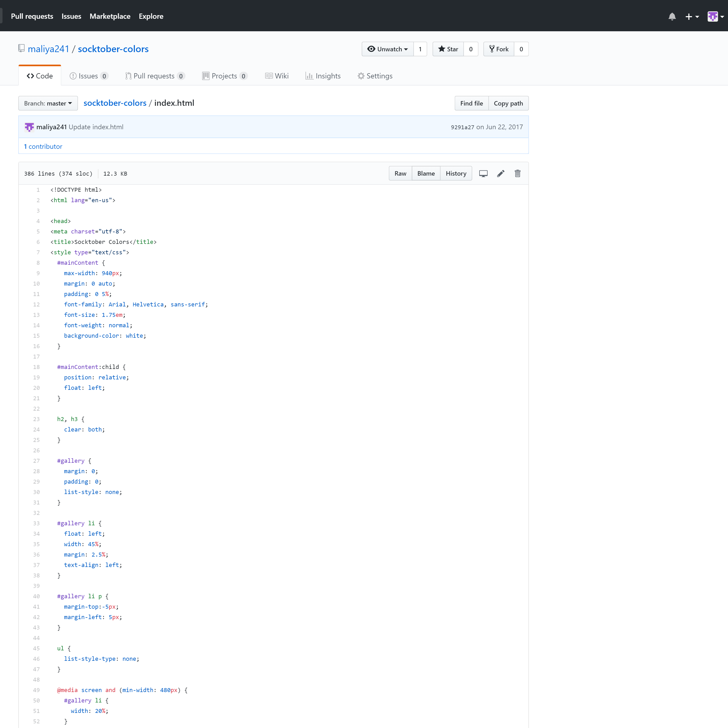Image resolution: width=728 pixels, height=728 pixels.
Task: Click the desktop open-in-app icon
Action: click(x=483, y=174)
